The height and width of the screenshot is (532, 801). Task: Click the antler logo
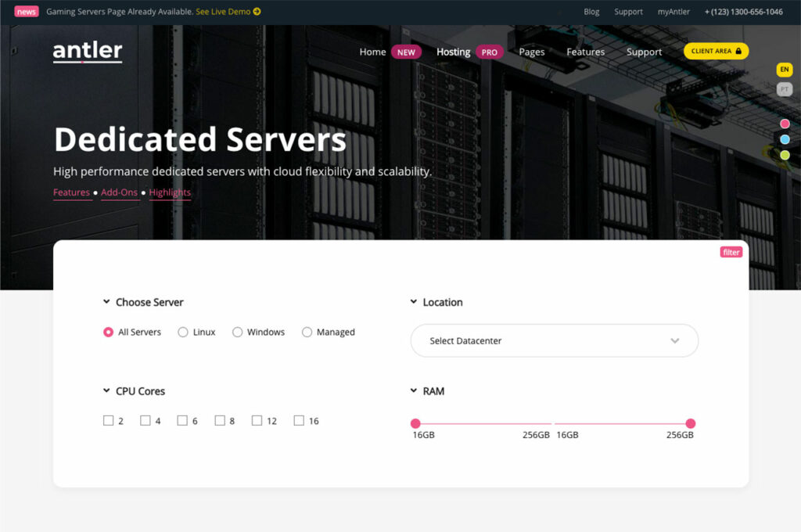tap(88, 52)
